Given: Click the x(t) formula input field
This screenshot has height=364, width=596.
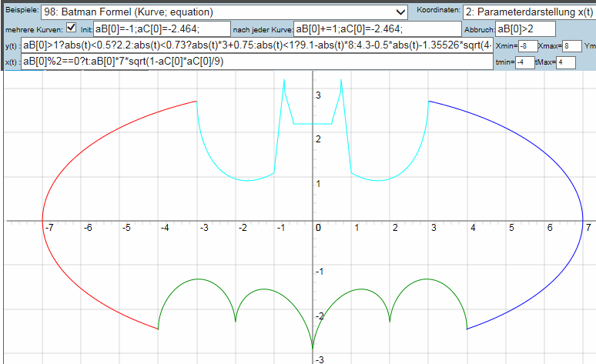Looking at the screenshot, I should (257, 62).
